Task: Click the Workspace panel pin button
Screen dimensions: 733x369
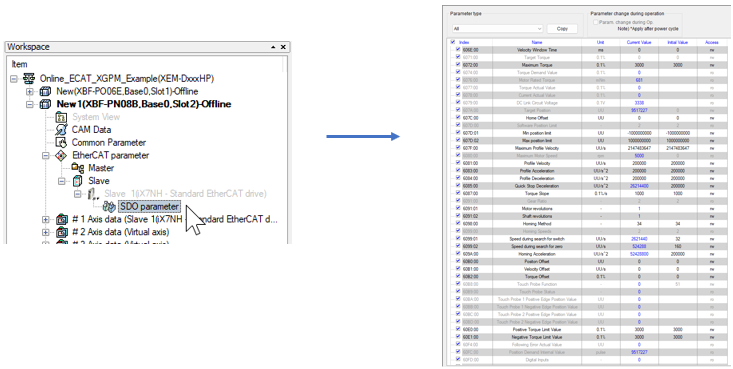Action: click(273, 47)
